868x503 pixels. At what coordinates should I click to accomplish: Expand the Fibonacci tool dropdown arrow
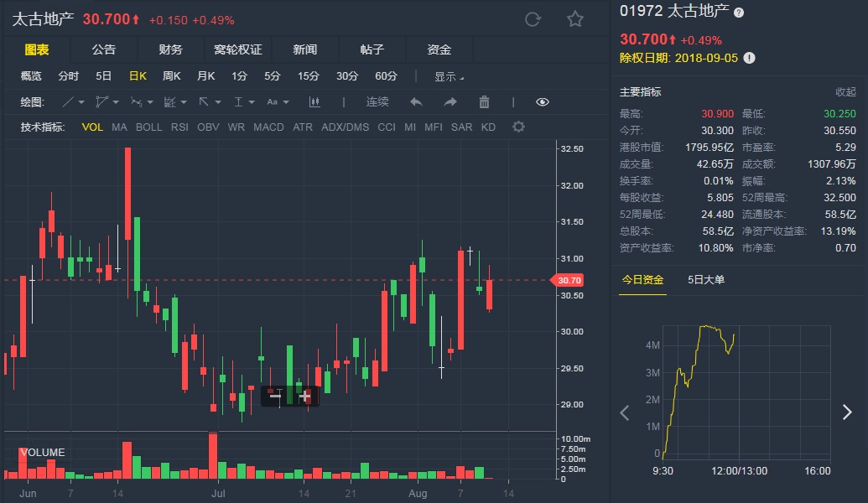(184, 102)
